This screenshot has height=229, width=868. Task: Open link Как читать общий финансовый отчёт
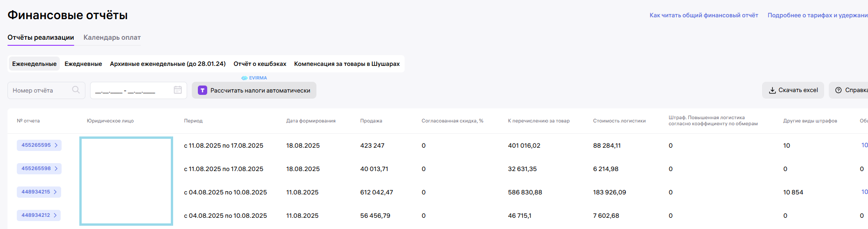coord(704,15)
